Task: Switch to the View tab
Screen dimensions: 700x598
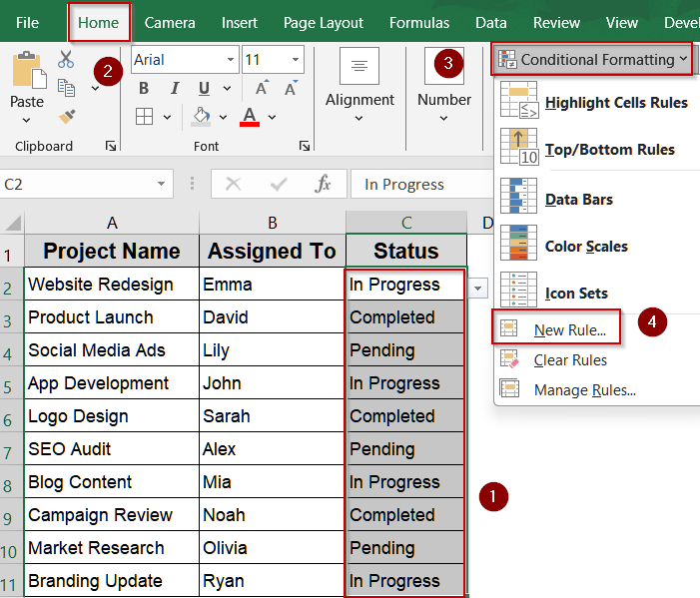Action: pyautogui.click(x=621, y=23)
